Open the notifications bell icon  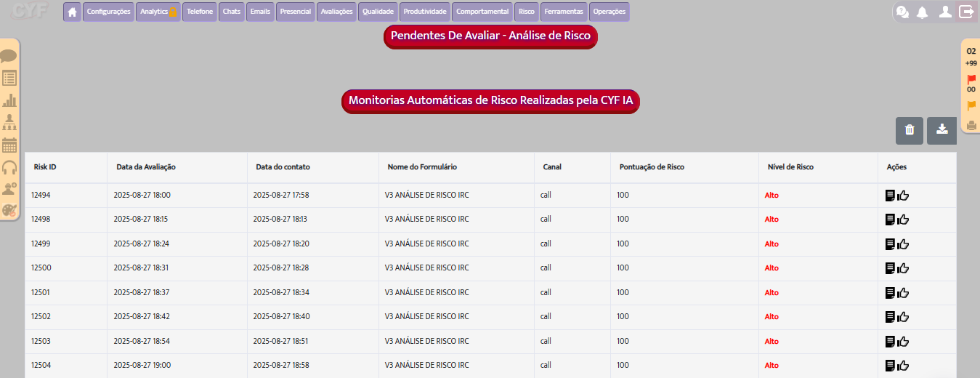point(923,12)
